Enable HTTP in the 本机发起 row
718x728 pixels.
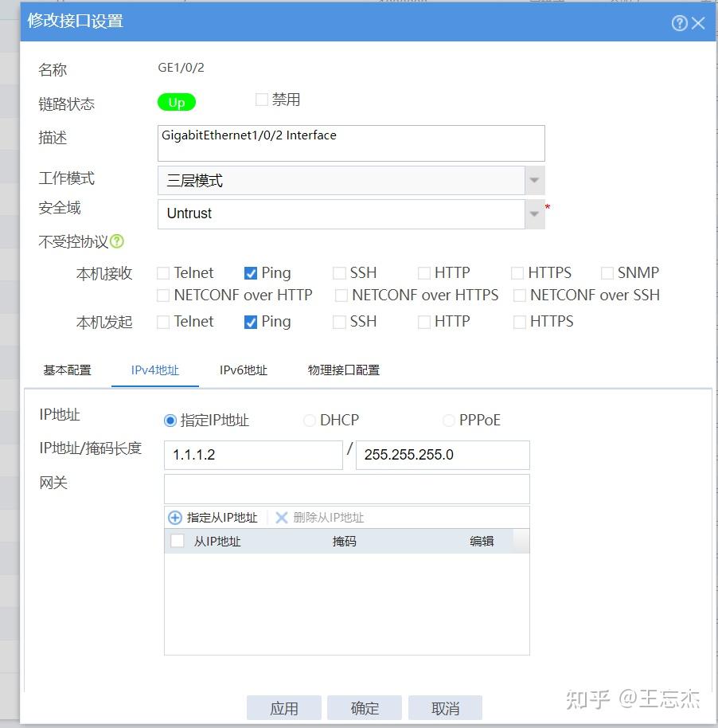(x=423, y=322)
